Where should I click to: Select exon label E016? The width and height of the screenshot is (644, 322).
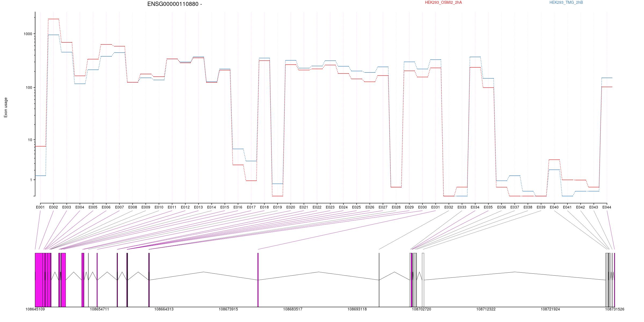pos(238,207)
